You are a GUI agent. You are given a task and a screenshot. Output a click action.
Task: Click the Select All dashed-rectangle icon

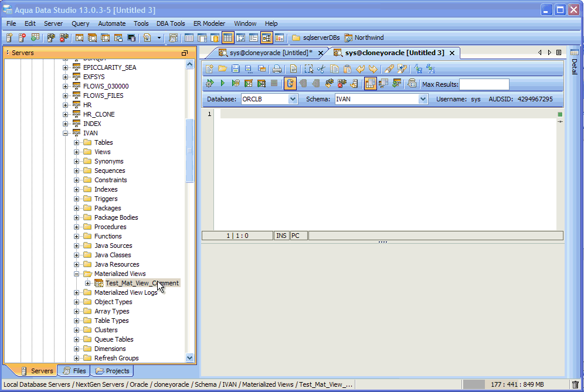(x=309, y=69)
